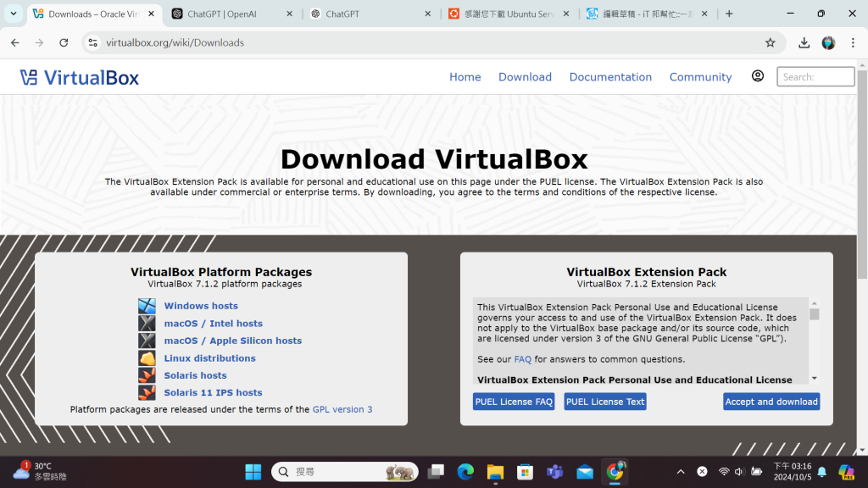Open the Home nav menu

click(x=465, y=77)
